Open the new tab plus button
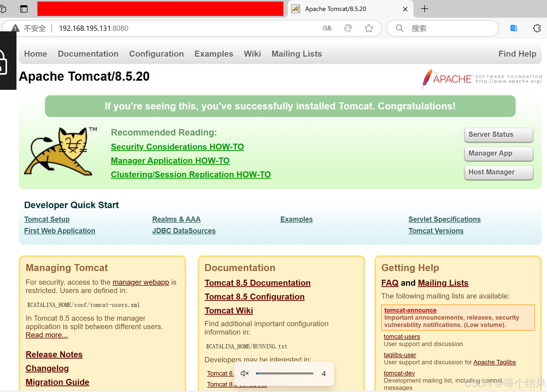 (424, 9)
